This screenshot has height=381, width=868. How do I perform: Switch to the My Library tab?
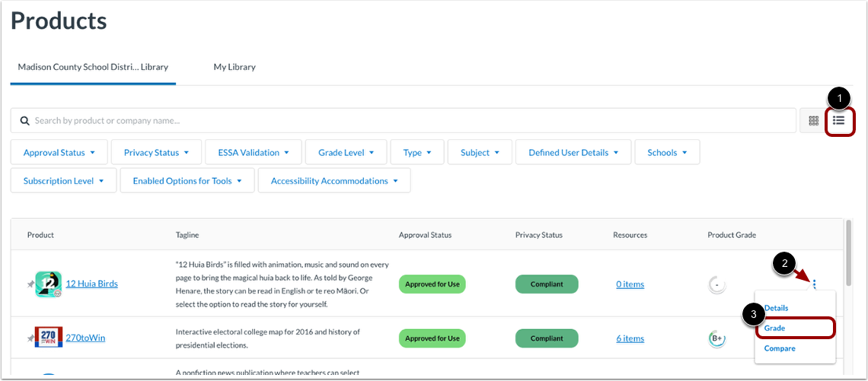235,67
